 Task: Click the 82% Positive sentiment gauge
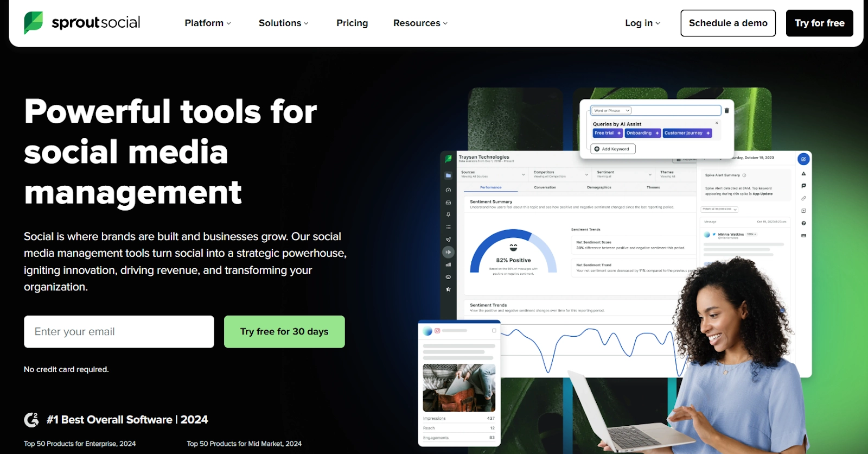[x=513, y=253]
